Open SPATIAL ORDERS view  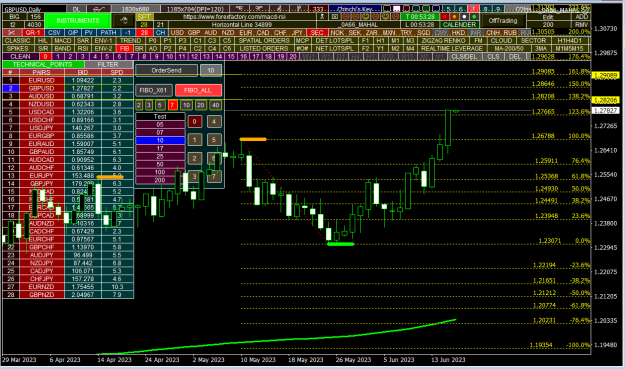pos(264,41)
